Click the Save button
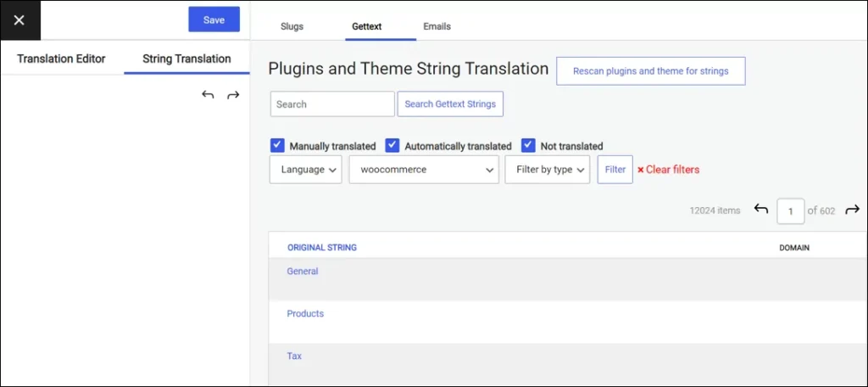868x387 pixels. pyautogui.click(x=214, y=20)
